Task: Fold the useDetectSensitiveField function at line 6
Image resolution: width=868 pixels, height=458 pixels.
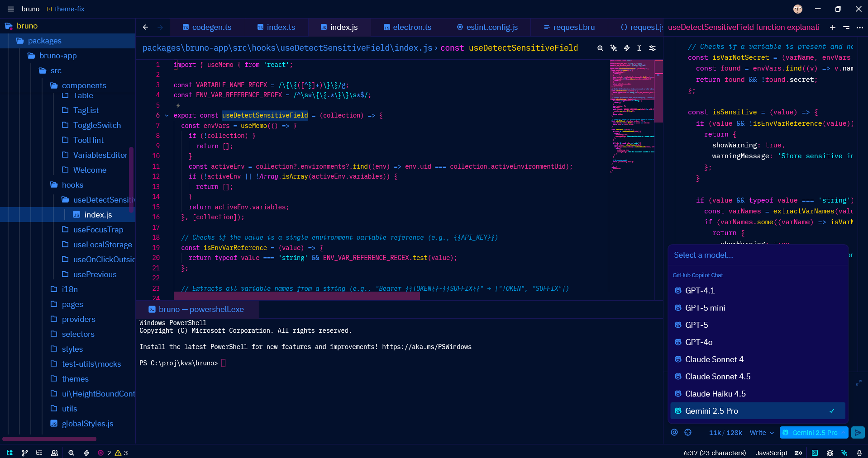Action: (167, 116)
